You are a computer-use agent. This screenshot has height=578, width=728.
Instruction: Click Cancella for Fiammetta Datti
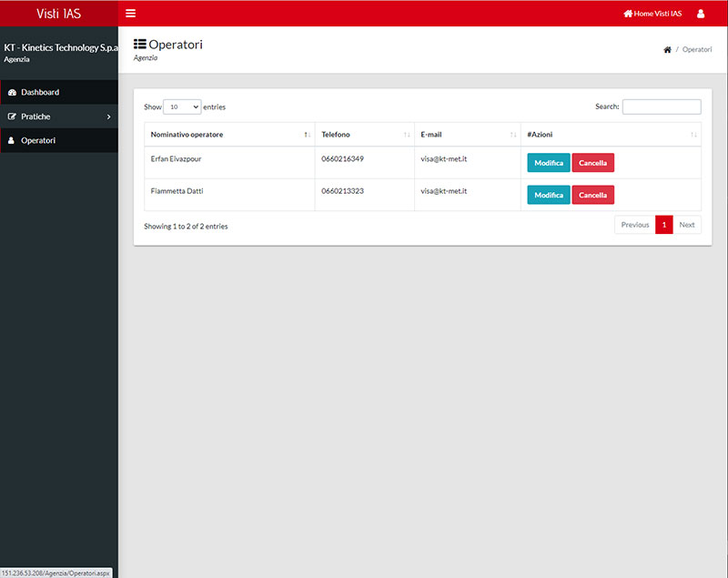pos(593,195)
